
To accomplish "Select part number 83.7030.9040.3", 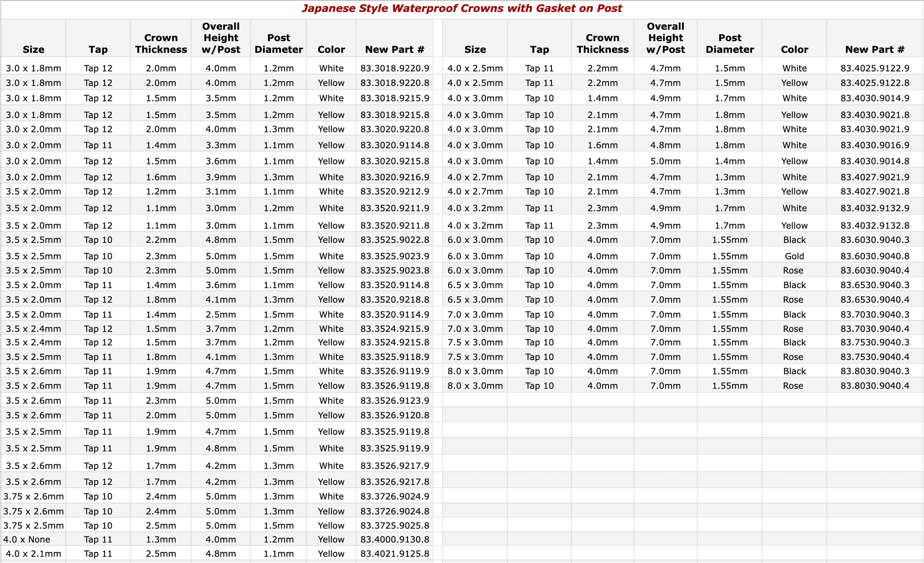I will click(x=875, y=314).
